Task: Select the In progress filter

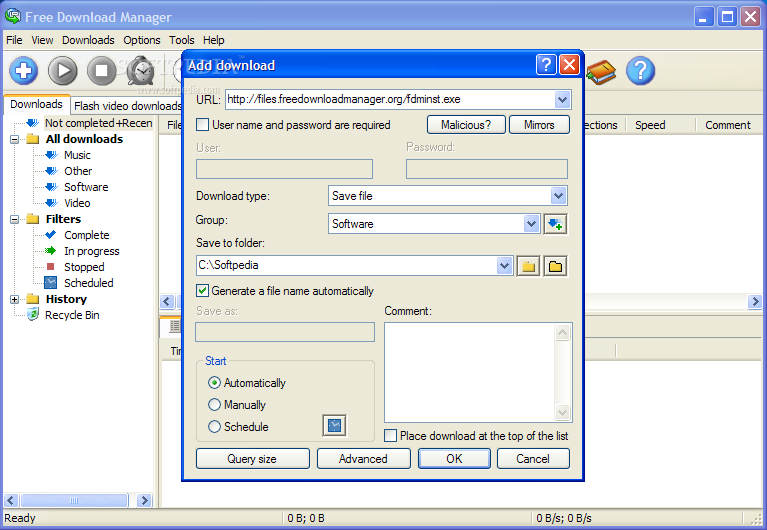Action: (91, 251)
